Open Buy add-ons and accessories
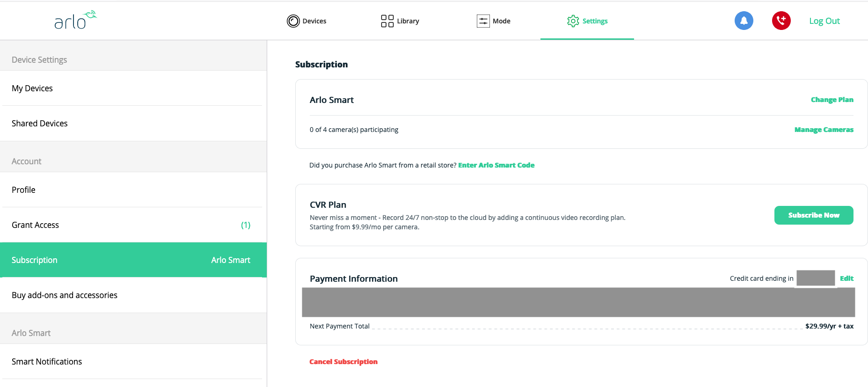Image resolution: width=868 pixels, height=387 pixels. coord(65,295)
